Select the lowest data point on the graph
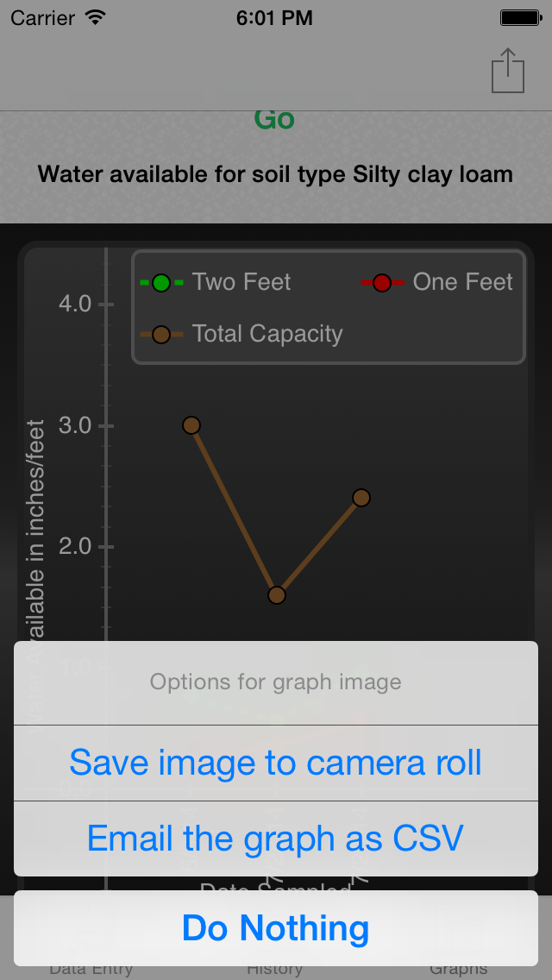 (276, 594)
